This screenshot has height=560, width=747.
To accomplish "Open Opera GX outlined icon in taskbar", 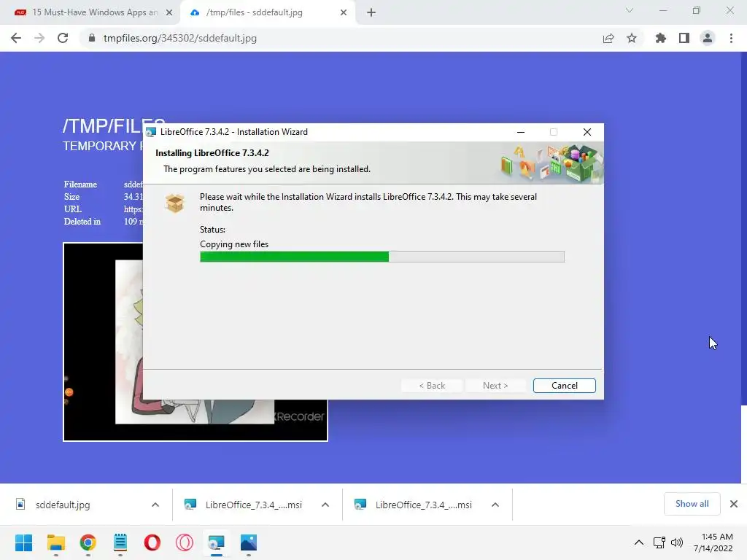I will pyautogui.click(x=185, y=542).
